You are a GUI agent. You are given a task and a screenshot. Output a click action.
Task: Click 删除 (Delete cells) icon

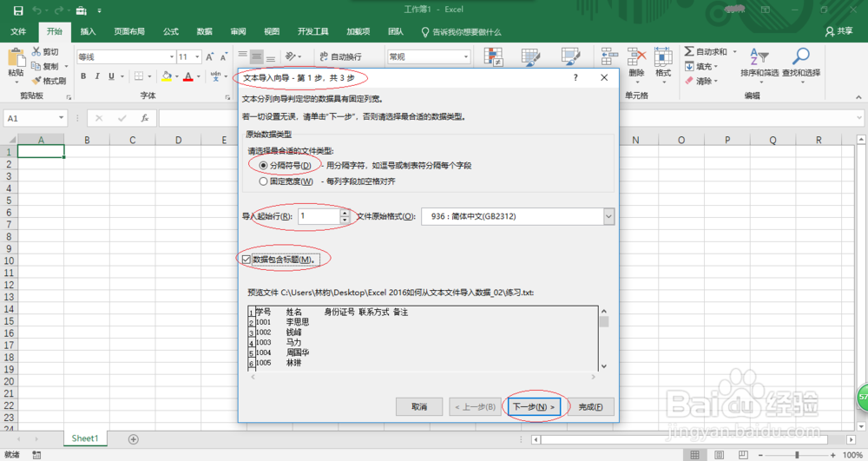[x=636, y=57]
